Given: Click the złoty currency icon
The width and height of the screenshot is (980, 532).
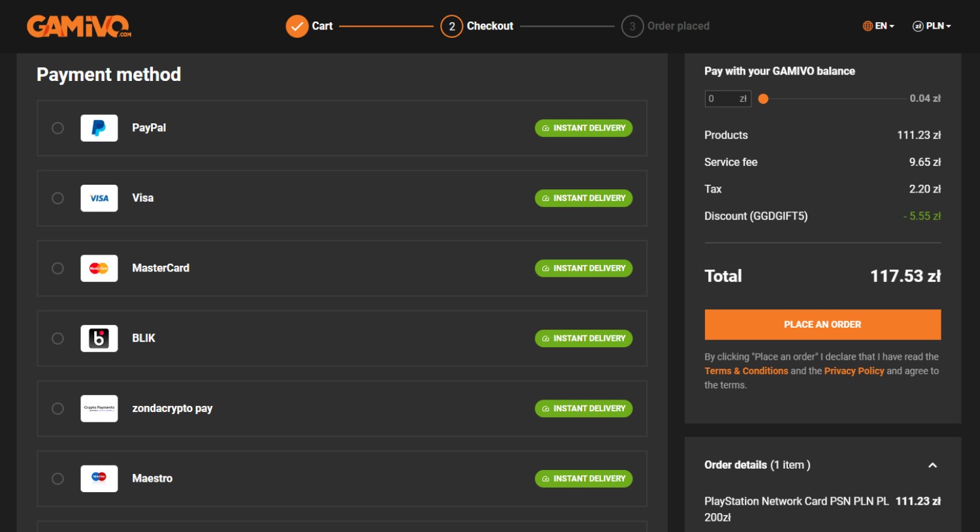Looking at the screenshot, I should pyautogui.click(x=918, y=26).
